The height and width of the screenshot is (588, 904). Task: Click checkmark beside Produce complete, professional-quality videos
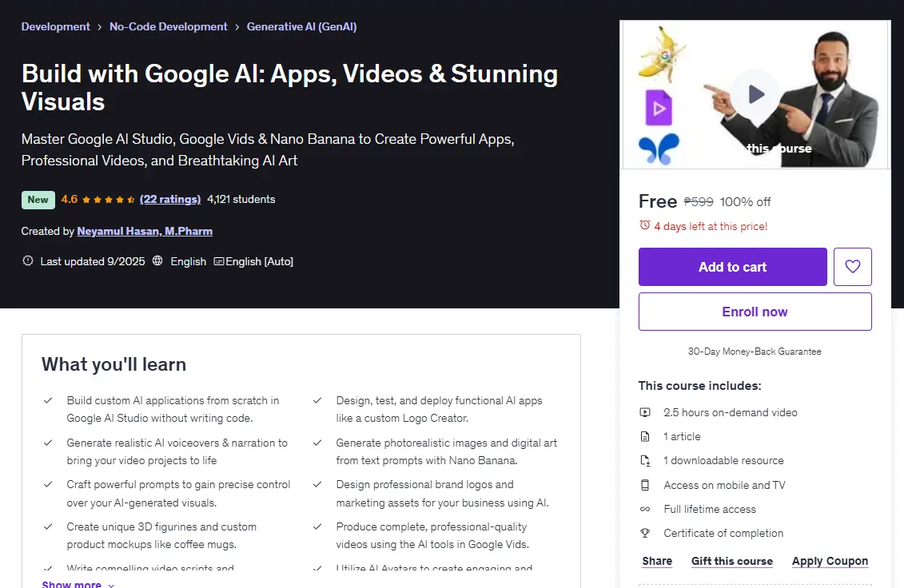tap(317, 526)
